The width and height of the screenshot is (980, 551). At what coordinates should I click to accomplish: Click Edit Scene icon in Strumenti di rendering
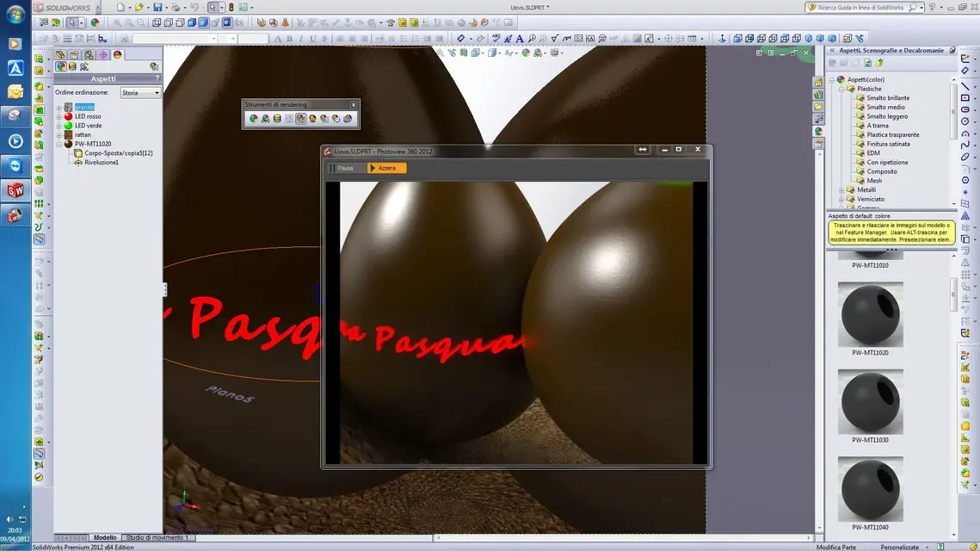(265, 118)
